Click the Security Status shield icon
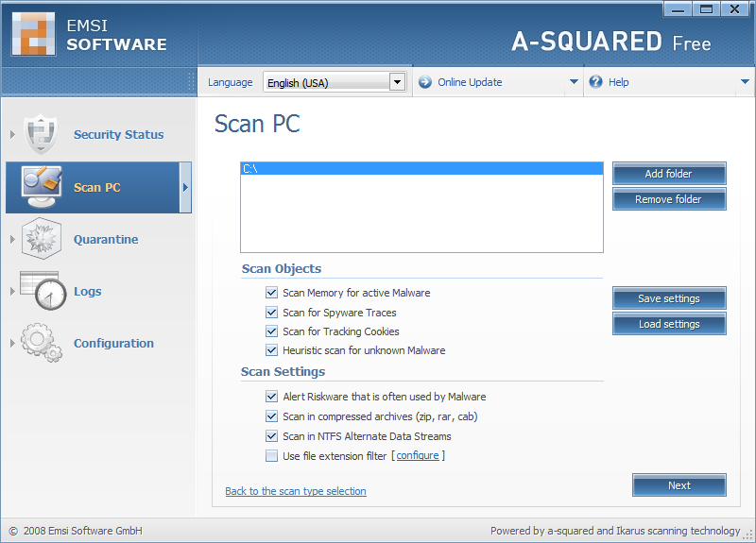This screenshot has height=543, width=756. pos(41,134)
